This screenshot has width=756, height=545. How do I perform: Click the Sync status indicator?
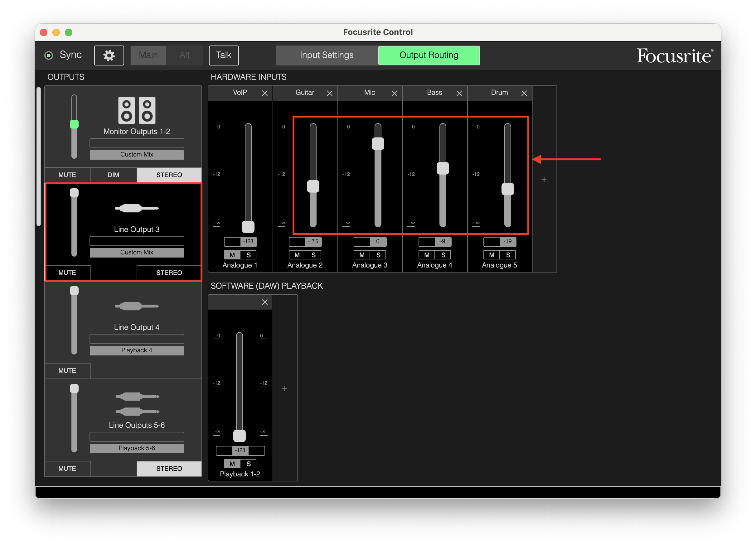click(x=49, y=55)
